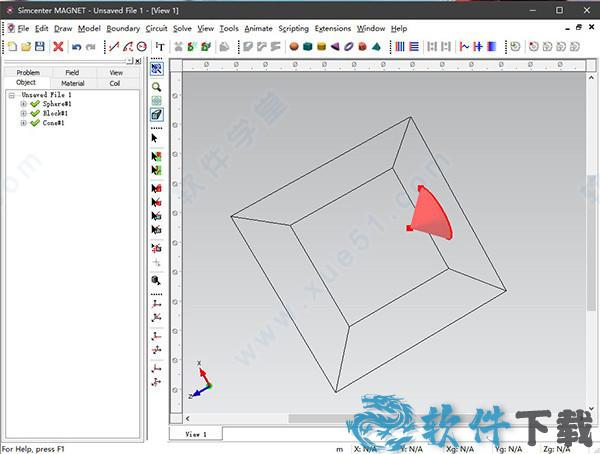The width and height of the screenshot is (600, 454).
Task: Expand the Cone#1 tree node
Action: (x=24, y=123)
